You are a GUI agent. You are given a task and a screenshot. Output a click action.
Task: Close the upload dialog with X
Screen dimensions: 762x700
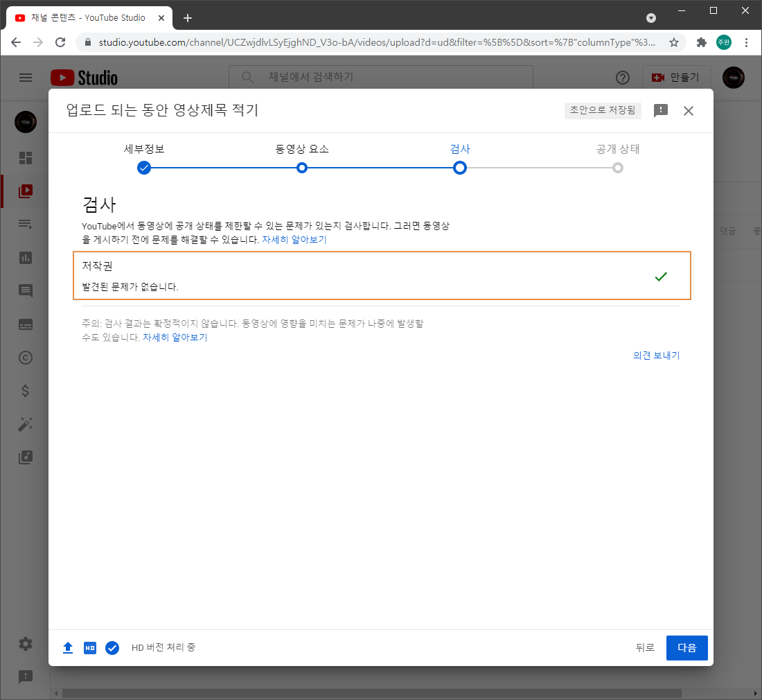(688, 111)
